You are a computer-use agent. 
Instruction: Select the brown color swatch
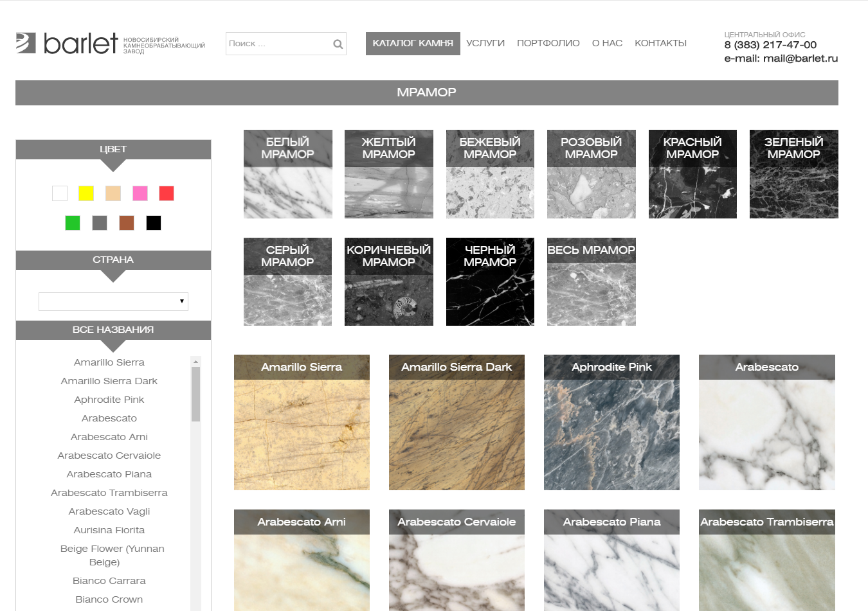[127, 223]
